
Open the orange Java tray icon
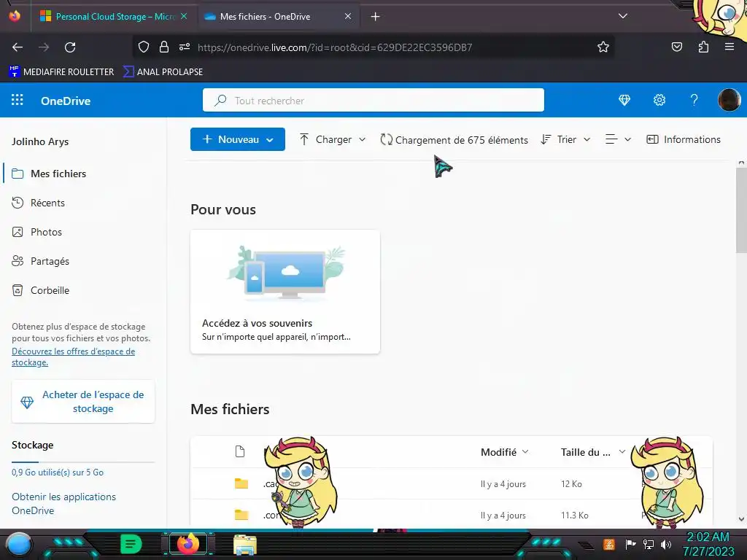[609, 544]
